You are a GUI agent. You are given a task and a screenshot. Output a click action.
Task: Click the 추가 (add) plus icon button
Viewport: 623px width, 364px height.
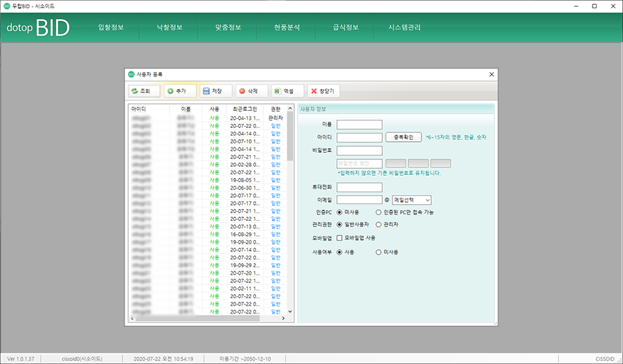(x=180, y=91)
